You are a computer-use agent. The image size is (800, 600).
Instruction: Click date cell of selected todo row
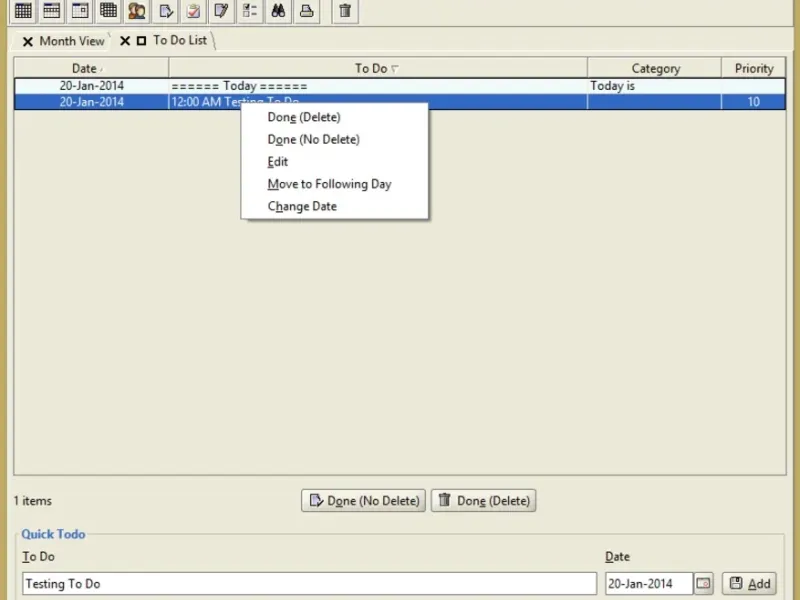point(91,102)
